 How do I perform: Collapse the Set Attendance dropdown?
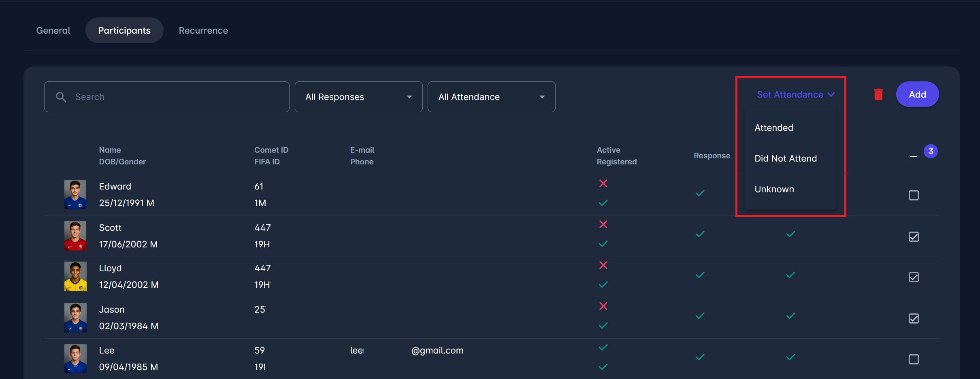pyautogui.click(x=795, y=95)
